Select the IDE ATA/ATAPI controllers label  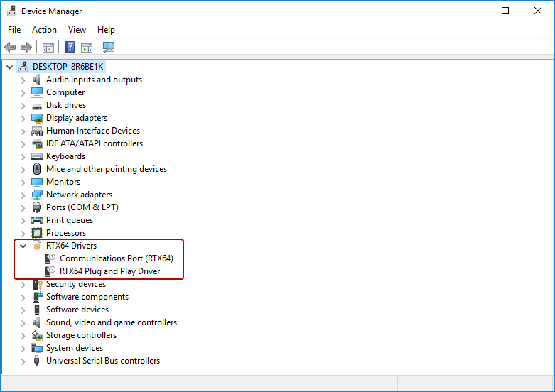coord(95,143)
